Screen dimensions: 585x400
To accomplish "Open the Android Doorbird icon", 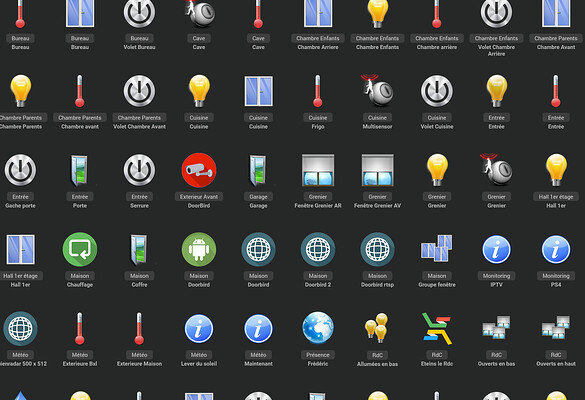I will [199, 249].
